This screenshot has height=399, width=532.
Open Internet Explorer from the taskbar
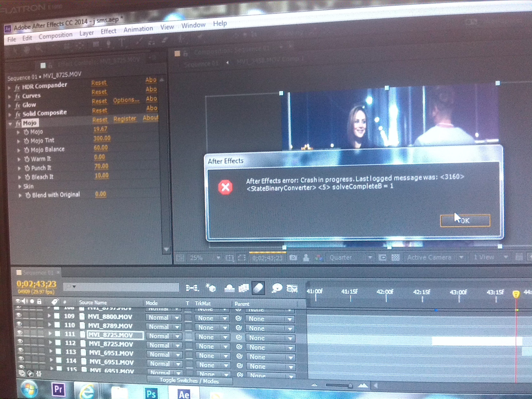87,392
